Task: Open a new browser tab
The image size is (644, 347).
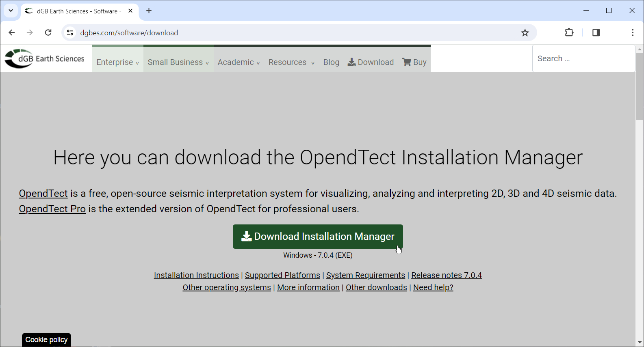Action: click(x=149, y=11)
